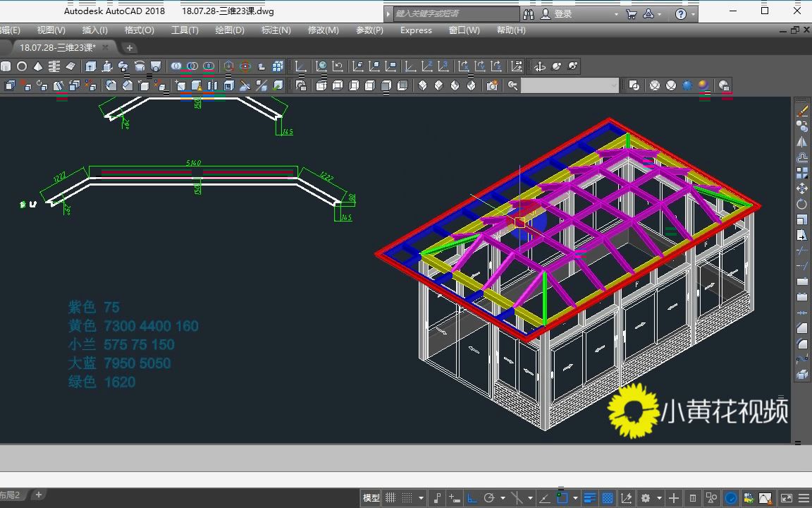Open the 插入(I) menu

coord(94,30)
